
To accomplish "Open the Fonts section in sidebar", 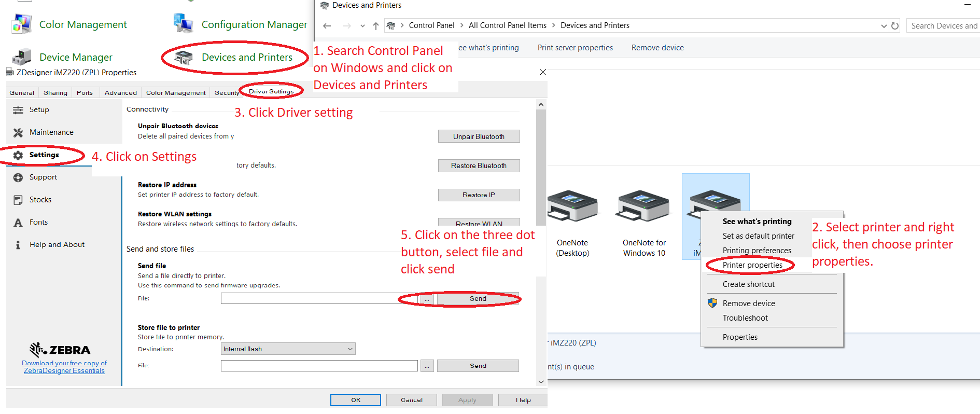I will tap(38, 222).
